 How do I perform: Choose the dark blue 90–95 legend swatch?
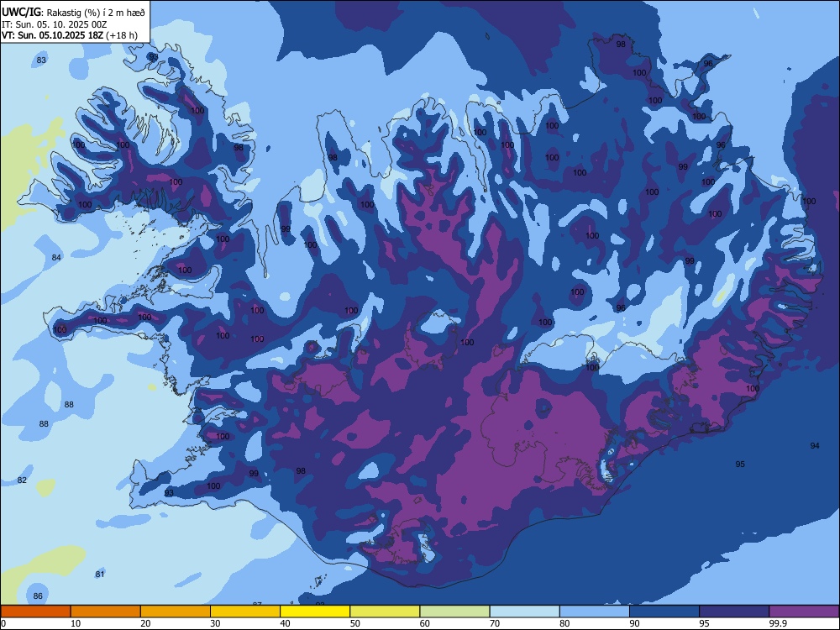pyautogui.click(x=664, y=612)
